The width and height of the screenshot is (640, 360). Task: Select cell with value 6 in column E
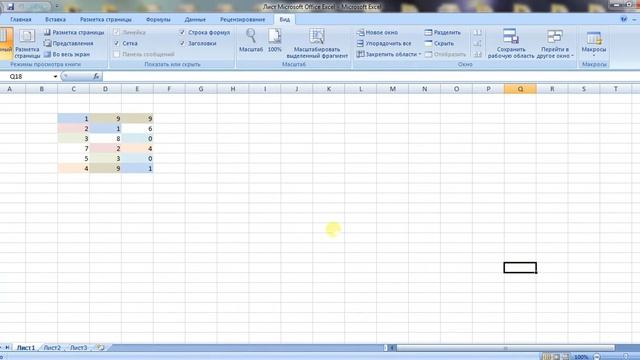pos(137,129)
